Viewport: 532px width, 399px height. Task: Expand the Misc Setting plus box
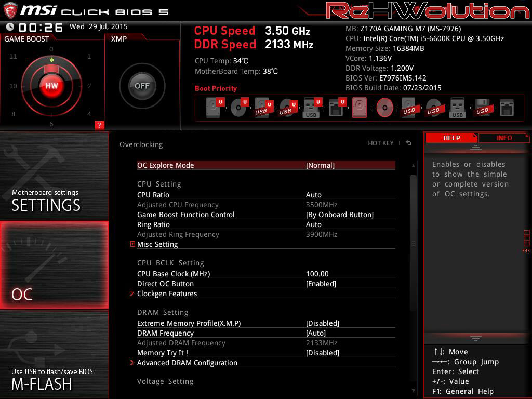[x=132, y=244]
